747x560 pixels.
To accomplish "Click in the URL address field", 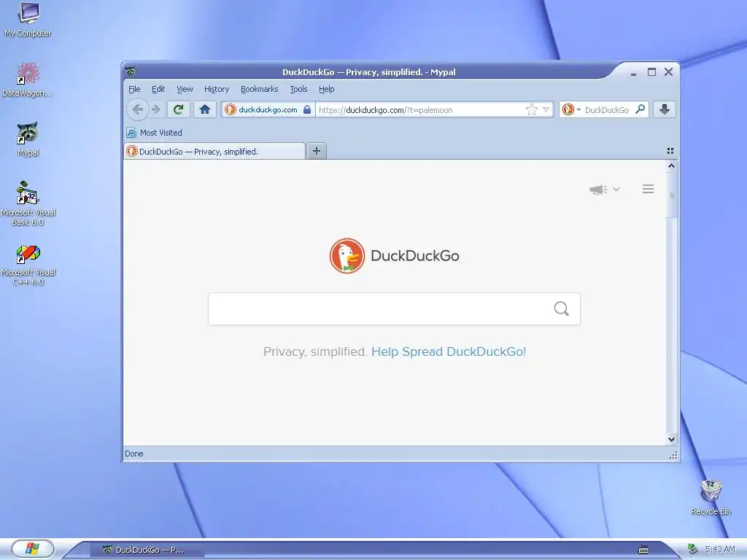I will point(419,110).
